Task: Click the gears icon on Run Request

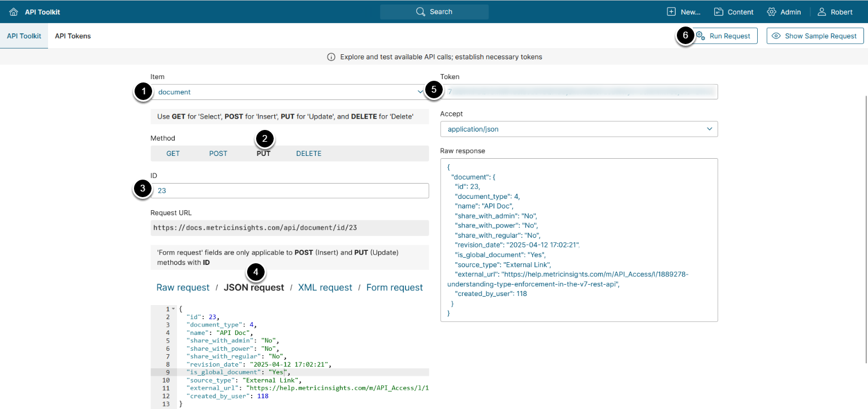Action: [700, 36]
